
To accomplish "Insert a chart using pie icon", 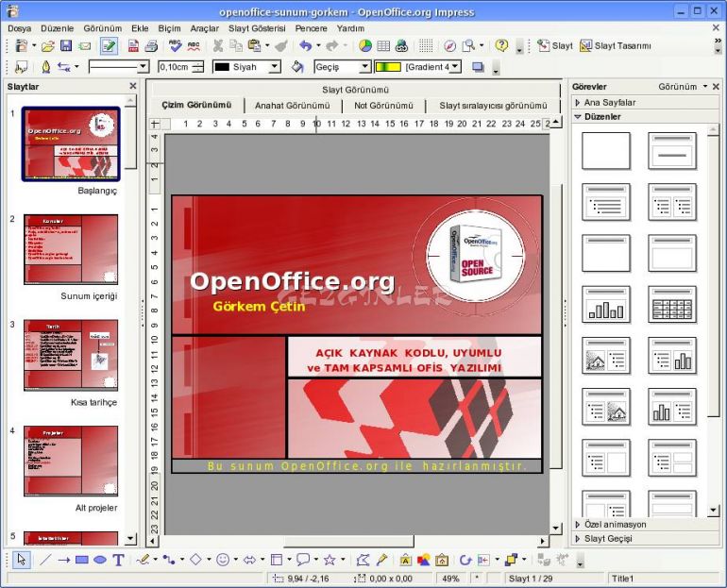I will [x=365, y=46].
